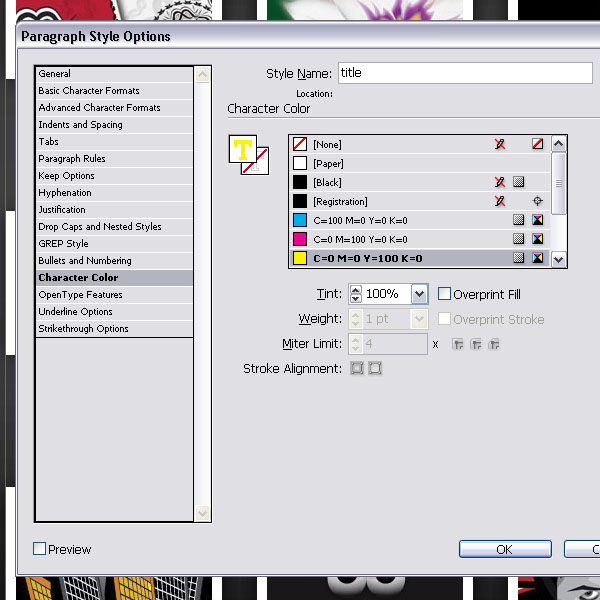Open OpenType Features section
The height and width of the screenshot is (600, 600).
pos(114,295)
